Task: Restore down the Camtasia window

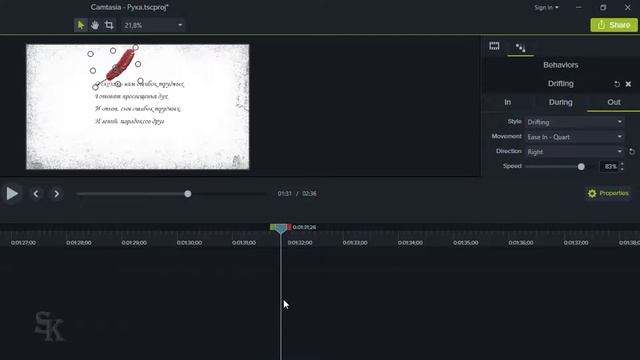Action: coord(603,7)
